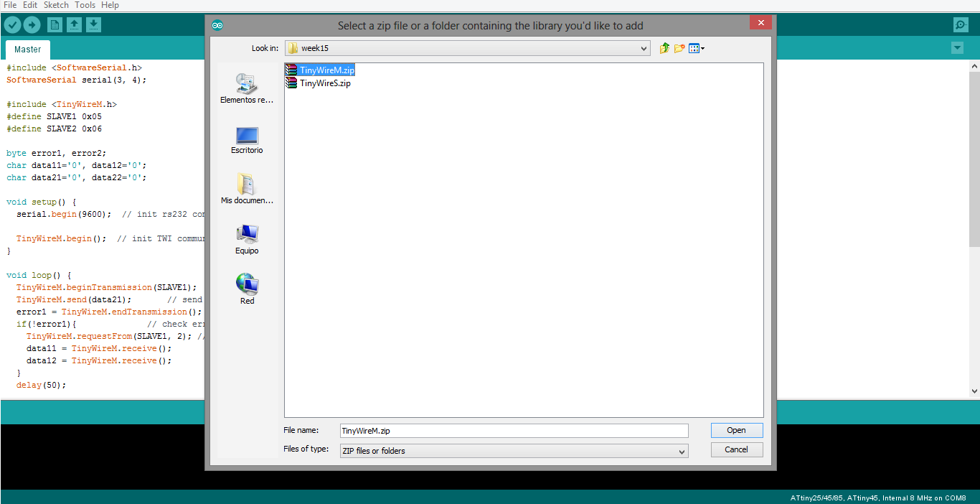The height and width of the screenshot is (504, 980).
Task: Switch to the Master sketch tab
Action: [x=28, y=50]
